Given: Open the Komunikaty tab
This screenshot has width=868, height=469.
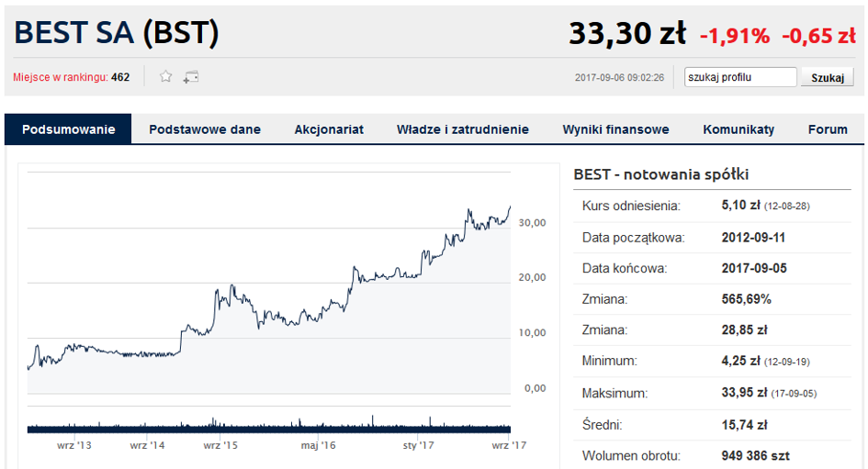Looking at the screenshot, I should click(738, 129).
